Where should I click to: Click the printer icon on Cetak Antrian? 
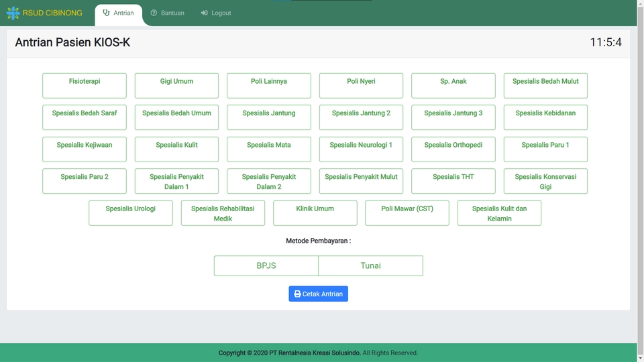point(297,294)
